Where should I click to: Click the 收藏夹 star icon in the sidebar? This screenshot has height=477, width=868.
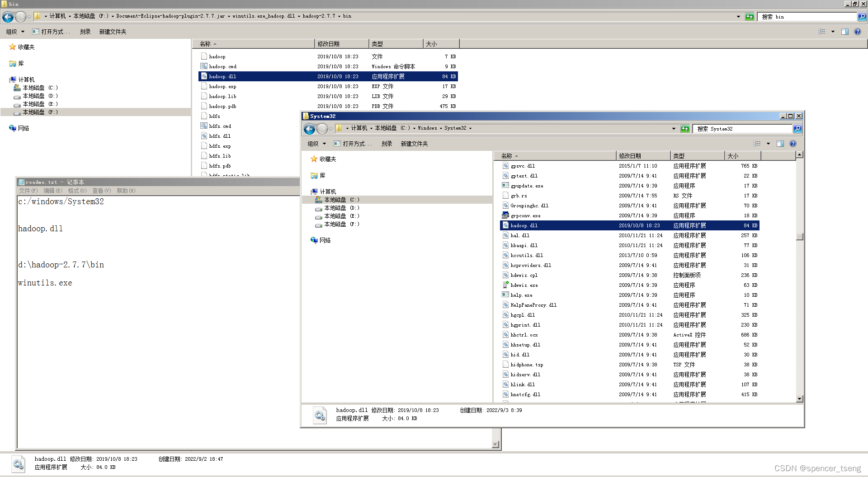pos(12,47)
